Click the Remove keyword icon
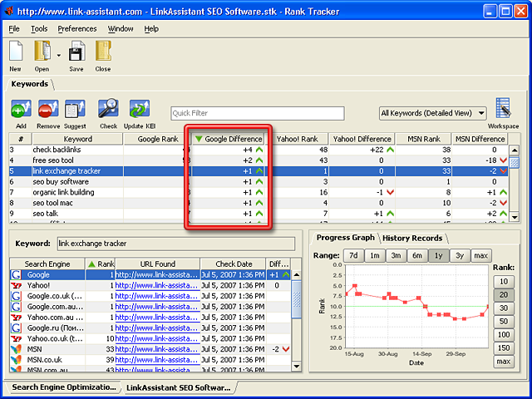 click(48, 109)
